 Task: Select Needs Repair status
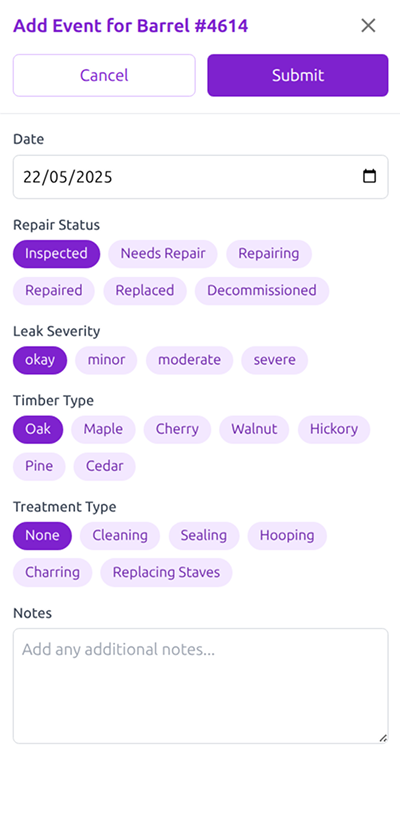163,254
